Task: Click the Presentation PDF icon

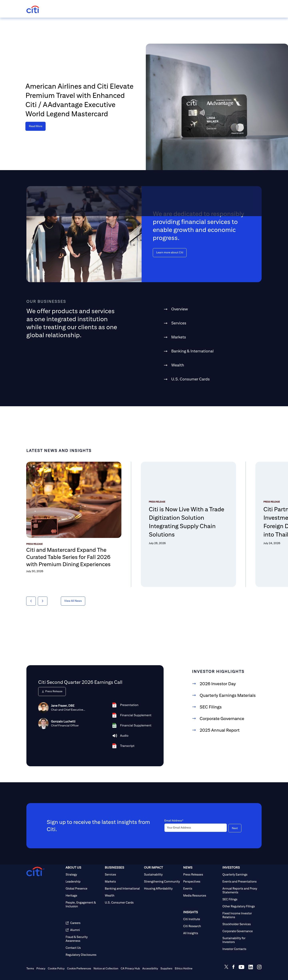Action: coord(114,705)
